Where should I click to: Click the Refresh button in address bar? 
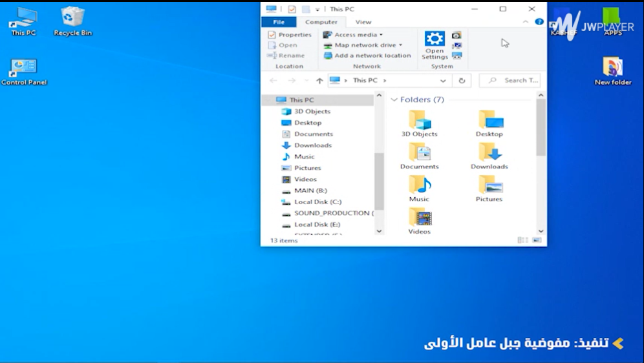462,81
